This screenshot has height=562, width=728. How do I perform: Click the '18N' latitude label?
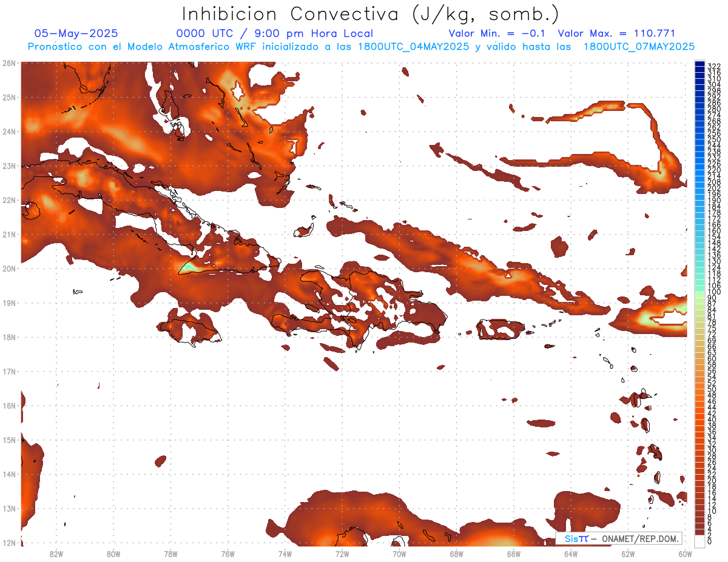9,336
